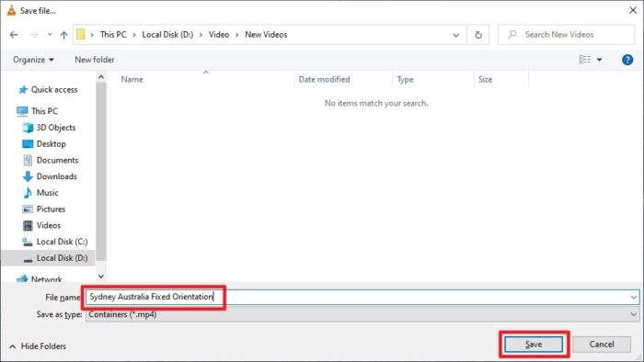Go up one folder level
Screen dimensions: 644x362
coord(63,35)
